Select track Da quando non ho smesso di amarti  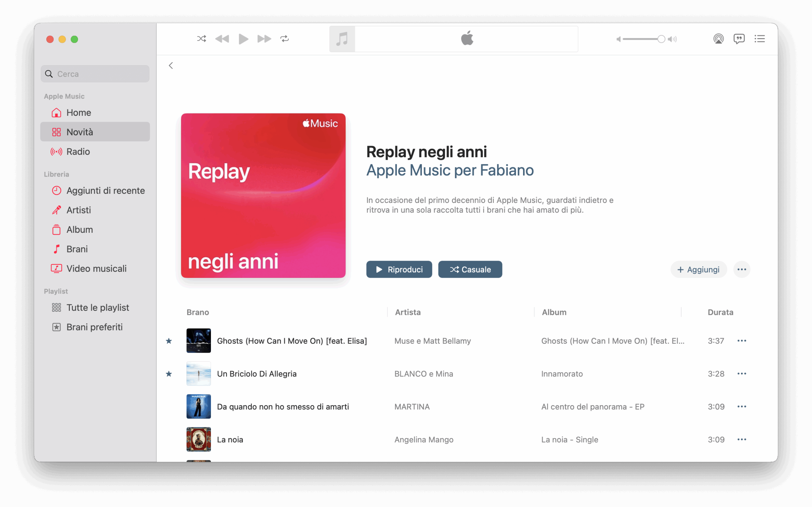(283, 407)
